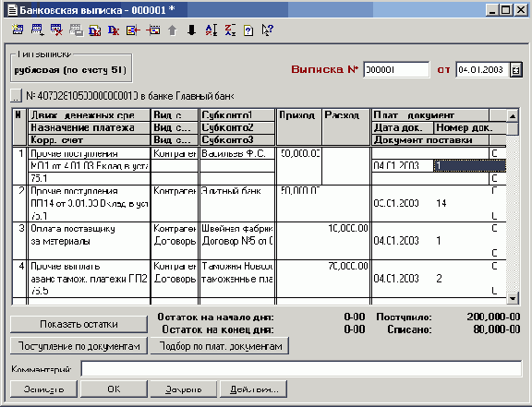The height and width of the screenshot is (407, 532).
Task: Click the Поступление по документам button
Action: click(x=79, y=346)
